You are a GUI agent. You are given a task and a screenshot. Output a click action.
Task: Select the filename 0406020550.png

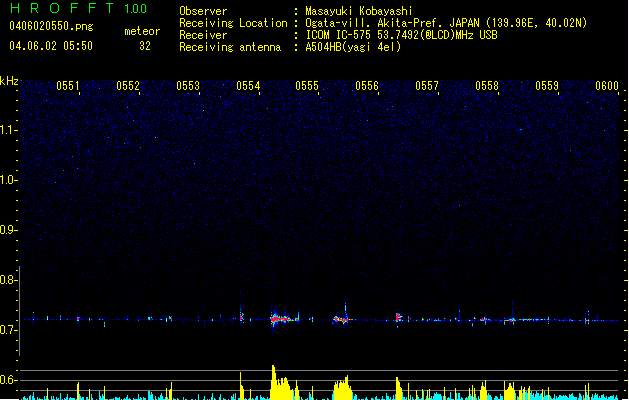click(x=51, y=26)
